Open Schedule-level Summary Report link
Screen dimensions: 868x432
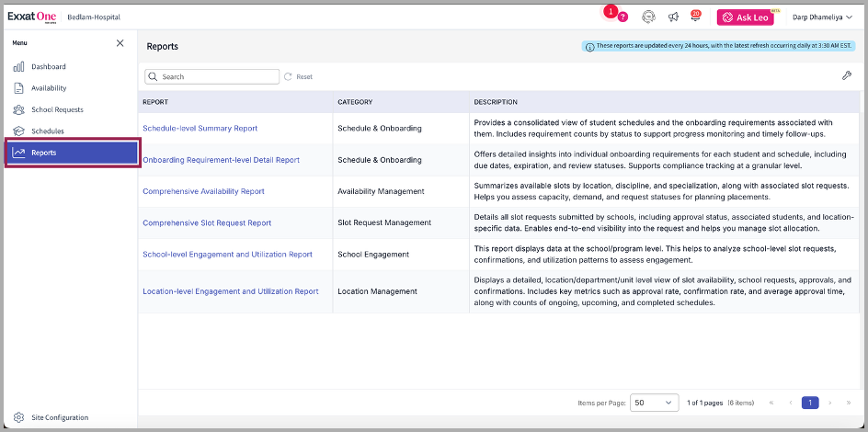200,129
